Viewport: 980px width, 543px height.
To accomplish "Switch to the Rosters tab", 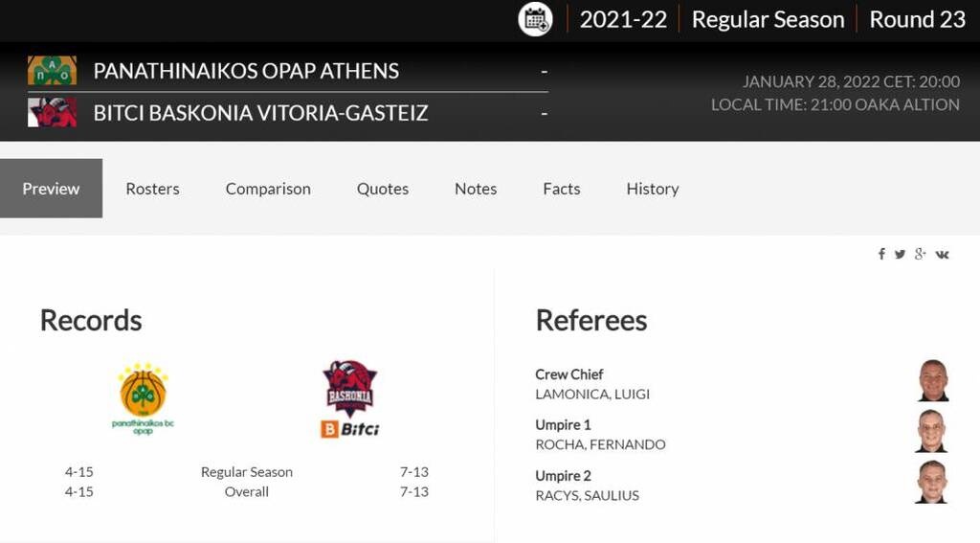I will (152, 189).
